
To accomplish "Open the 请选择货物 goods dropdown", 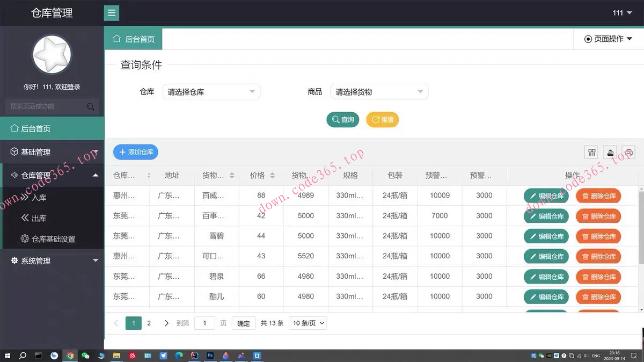I will 379,91.
